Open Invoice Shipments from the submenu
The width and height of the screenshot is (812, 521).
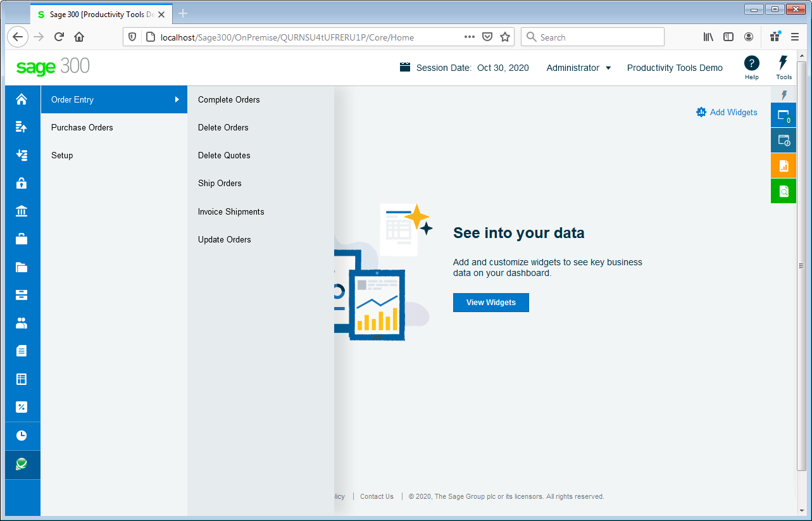point(231,211)
